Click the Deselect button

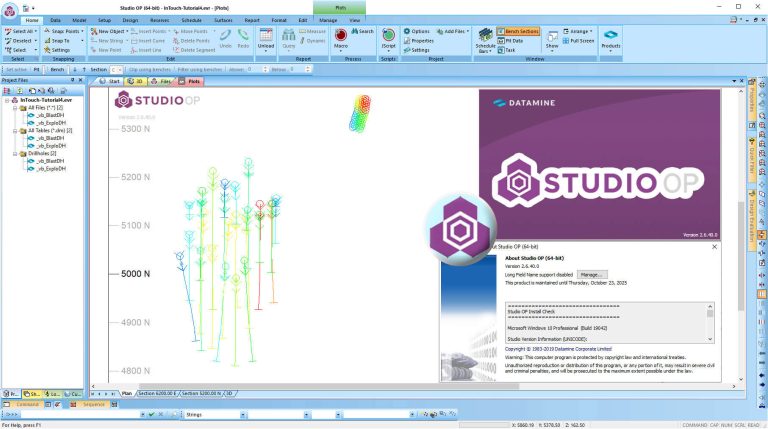click(19, 41)
